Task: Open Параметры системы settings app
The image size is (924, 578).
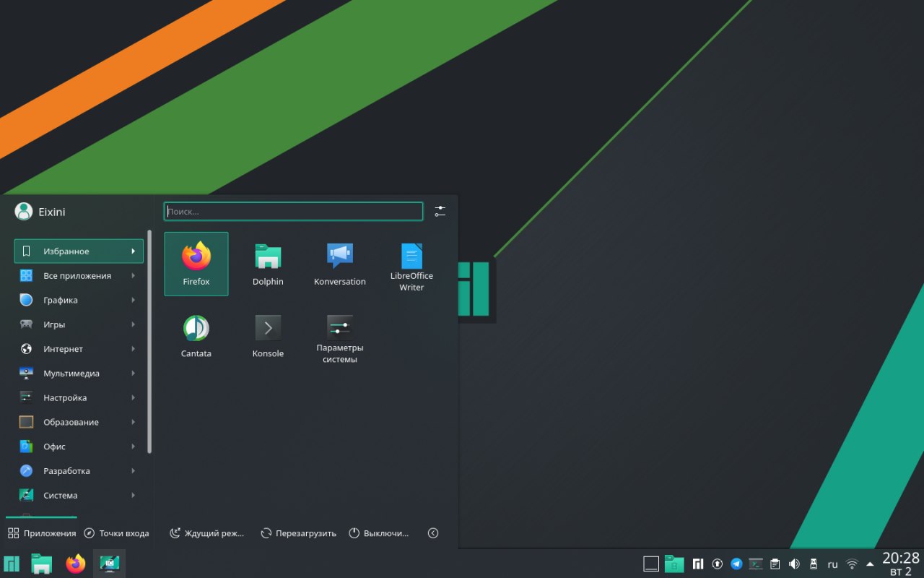Action: coord(340,339)
